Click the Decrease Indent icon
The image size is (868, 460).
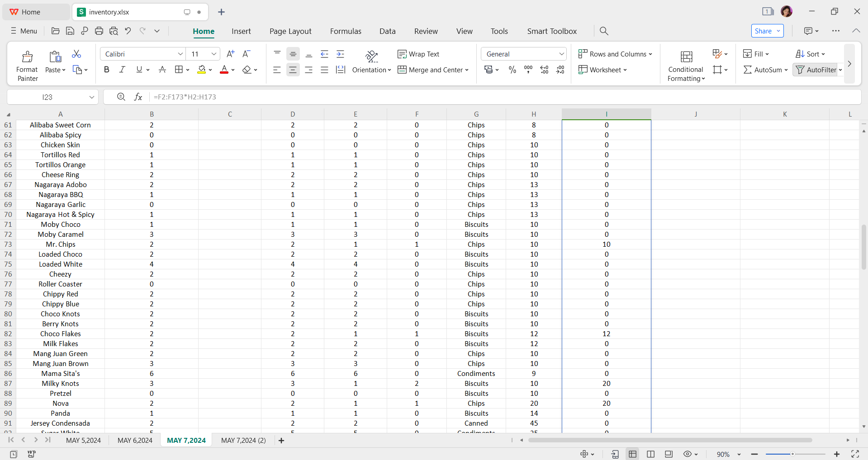(324, 54)
